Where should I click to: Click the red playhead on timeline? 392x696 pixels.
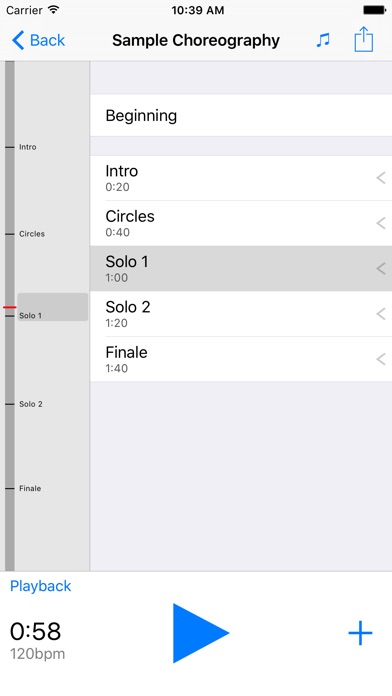pyautogui.click(x=9, y=307)
